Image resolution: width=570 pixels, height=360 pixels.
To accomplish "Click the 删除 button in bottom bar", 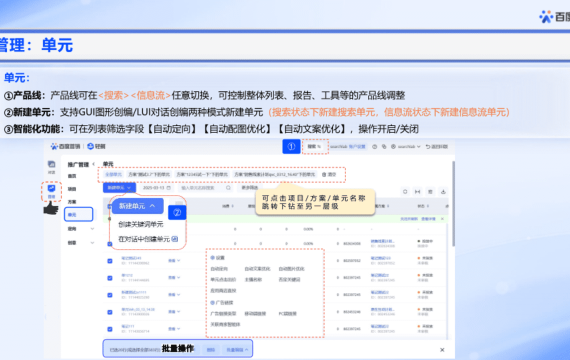I will click(211, 350).
